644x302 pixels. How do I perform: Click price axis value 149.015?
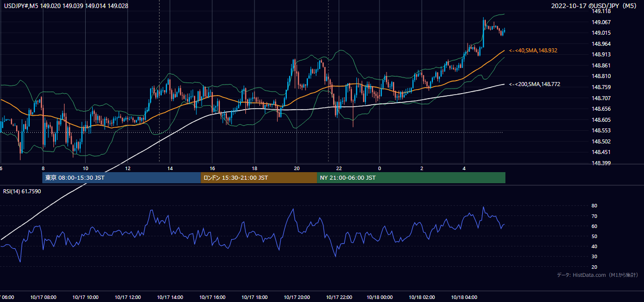(x=601, y=33)
